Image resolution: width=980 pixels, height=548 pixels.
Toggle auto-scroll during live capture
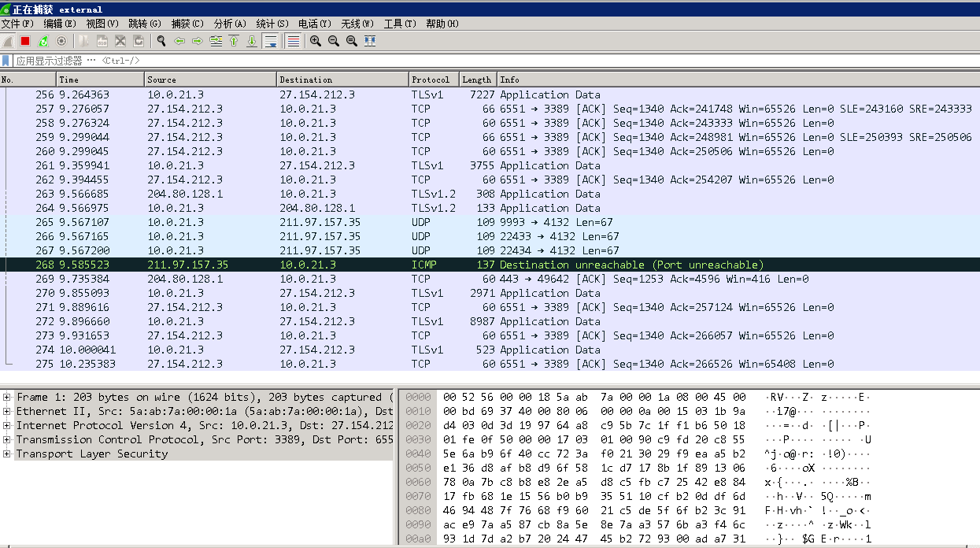(x=271, y=41)
